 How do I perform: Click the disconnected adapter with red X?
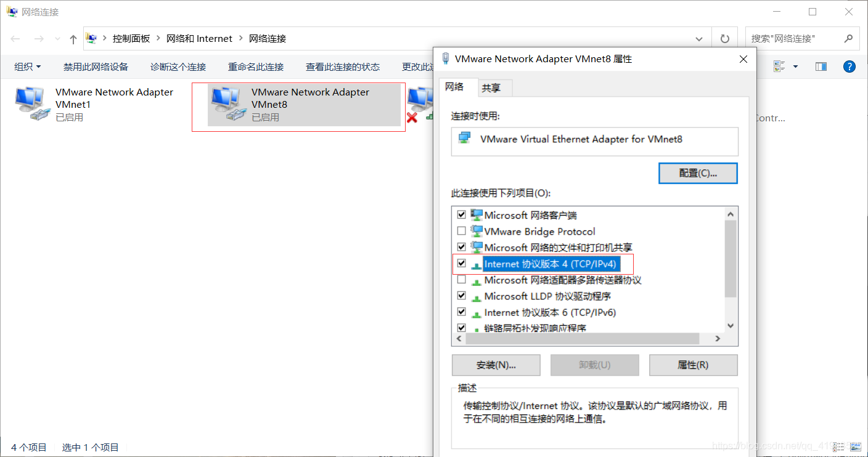(420, 104)
